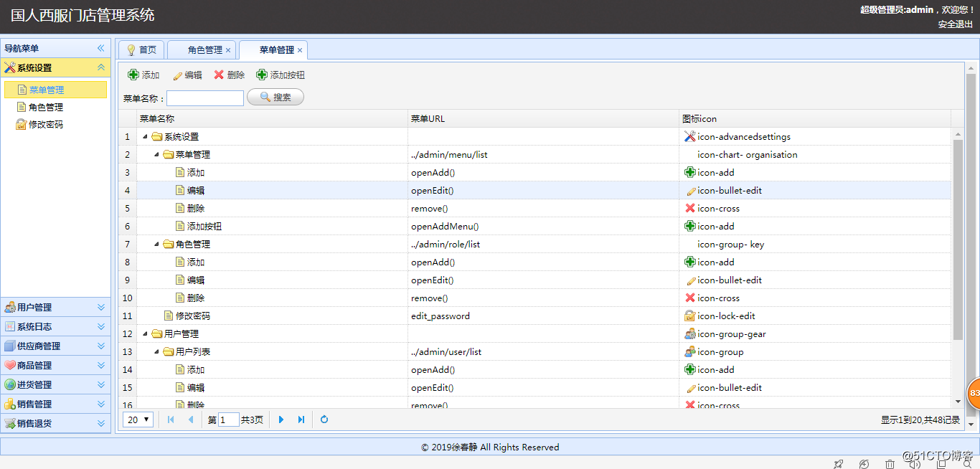Click the red cross 删除 toolbar button
The image size is (980, 469).
coord(229,75)
